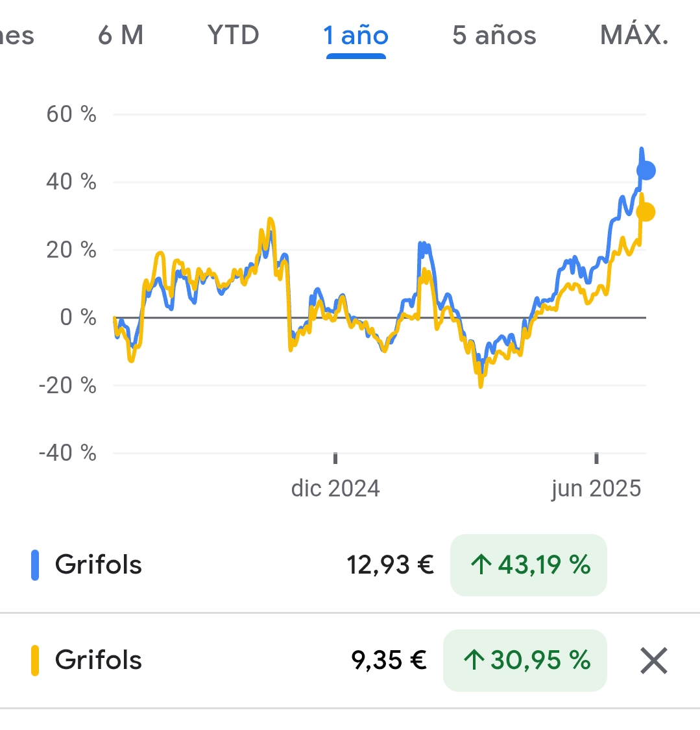The width and height of the screenshot is (700, 730).
Task: Click the blue Grifols color indicator bar
Action: 35,565
